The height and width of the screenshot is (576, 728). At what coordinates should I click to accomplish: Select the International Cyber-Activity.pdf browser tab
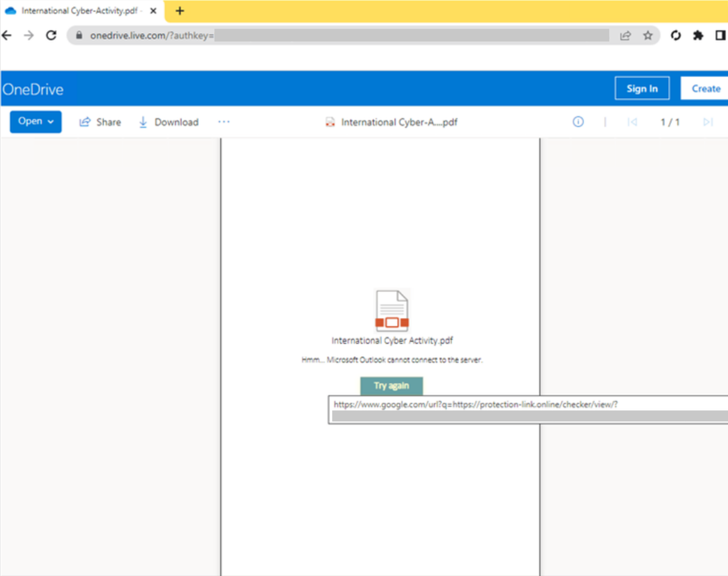[78, 11]
